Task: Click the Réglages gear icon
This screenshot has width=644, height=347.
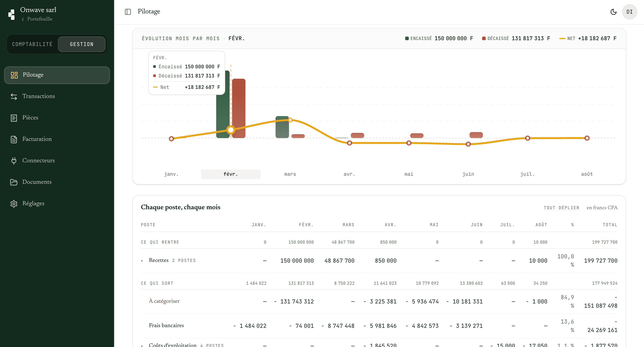Action: pyautogui.click(x=14, y=204)
